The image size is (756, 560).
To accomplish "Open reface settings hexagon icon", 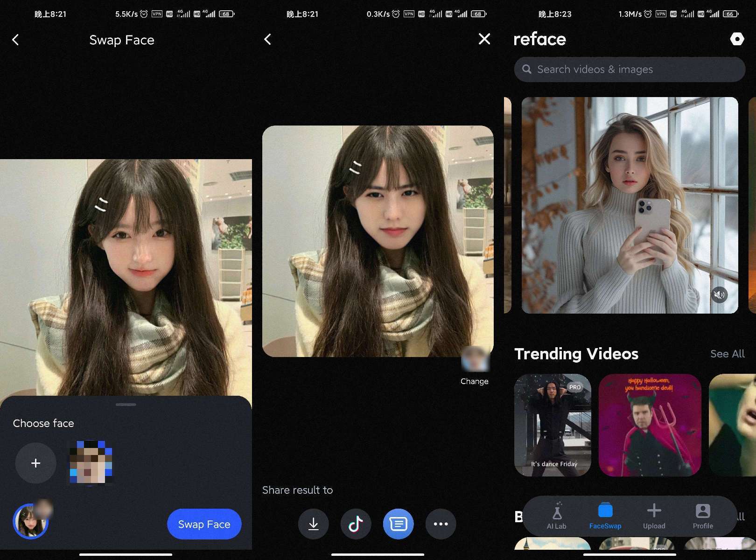I will coord(737,39).
